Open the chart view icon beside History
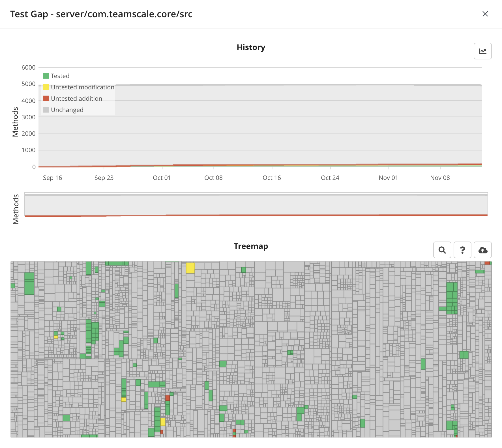This screenshot has width=502, height=448. pyautogui.click(x=483, y=51)
